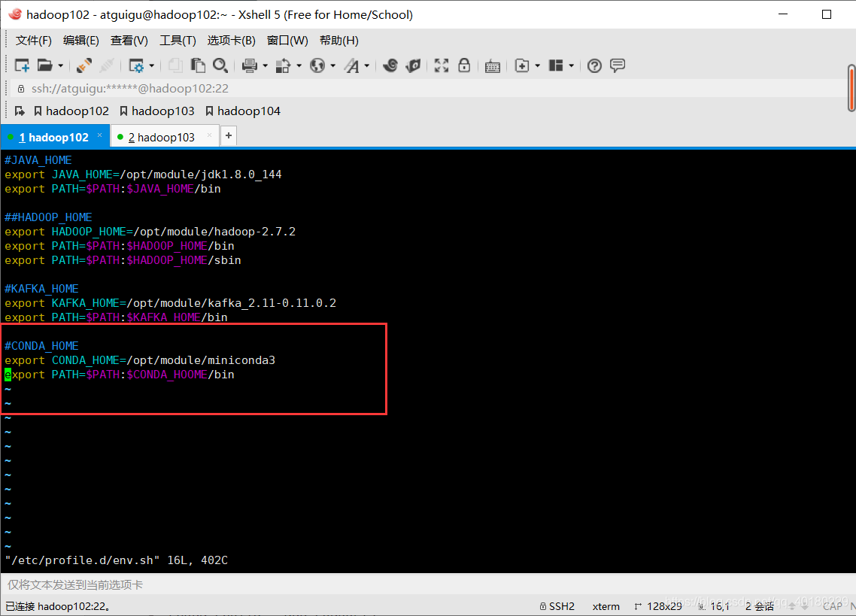Expand the file transfer dropdown arrow
This screenshot has width=856, height=616.
click(x=299, y=66)
